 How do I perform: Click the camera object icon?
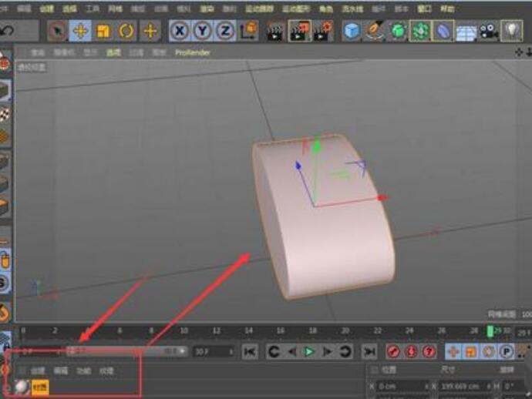(488, 31)
